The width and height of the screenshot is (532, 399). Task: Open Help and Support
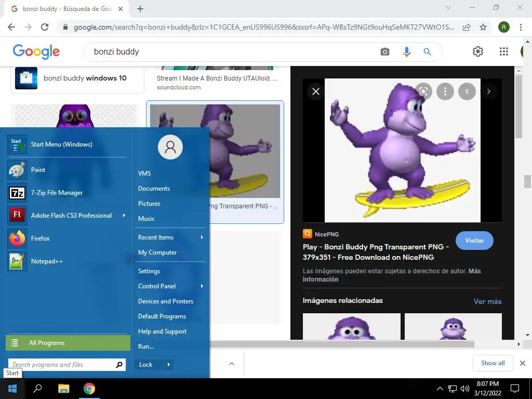[x=162, y=331]
